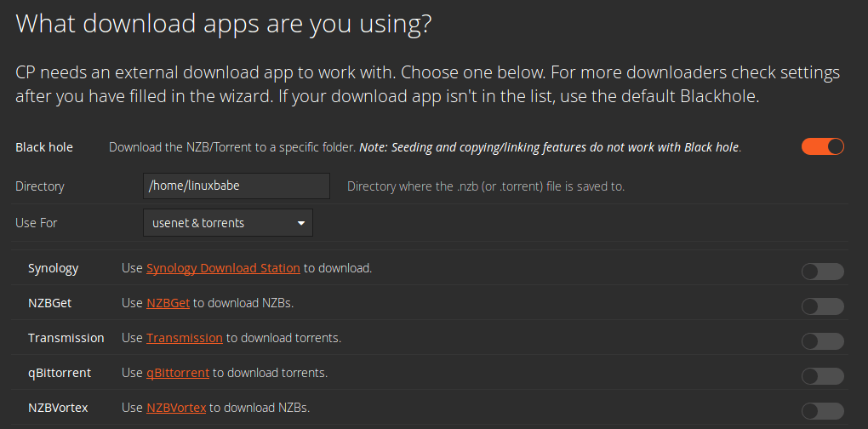Click the NZBVortex hyperlink
This screenshot has height=429, width=868.
[176, 408]
